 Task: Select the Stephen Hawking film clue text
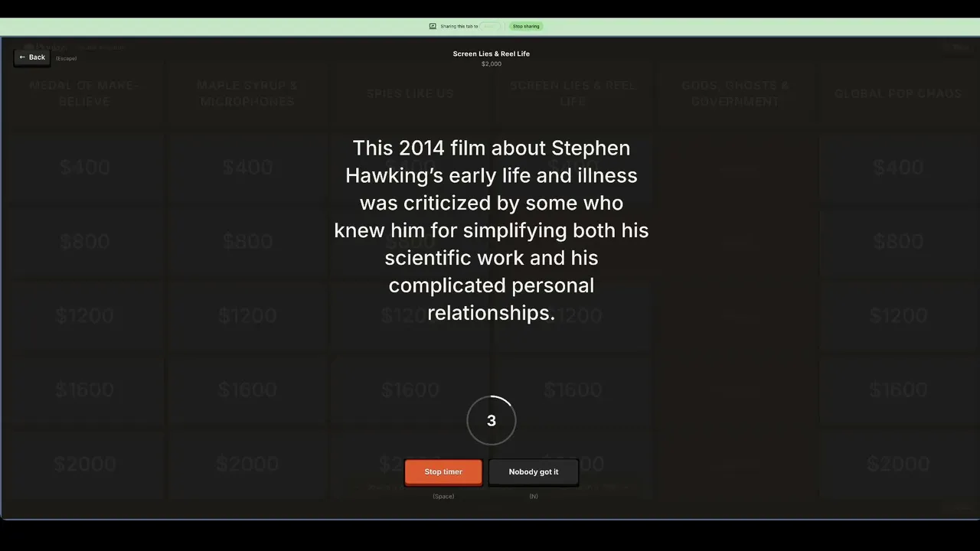pyautogui.click(x=492, y=230)
